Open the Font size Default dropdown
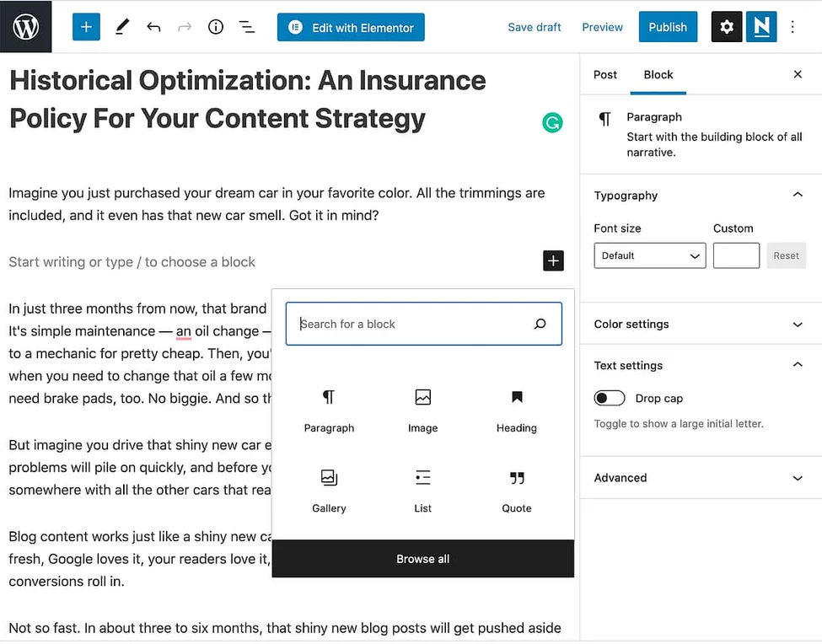 coord(649,255)
